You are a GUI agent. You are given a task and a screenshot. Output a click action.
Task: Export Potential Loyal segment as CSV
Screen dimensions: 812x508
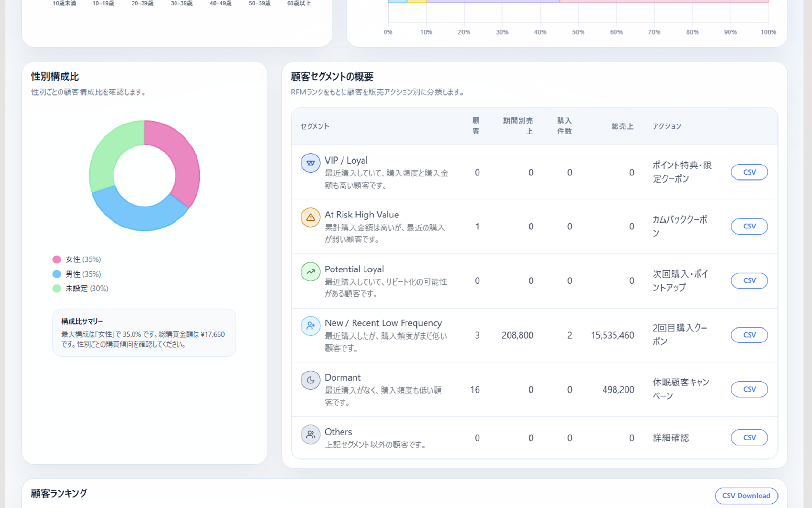[749, 280]
